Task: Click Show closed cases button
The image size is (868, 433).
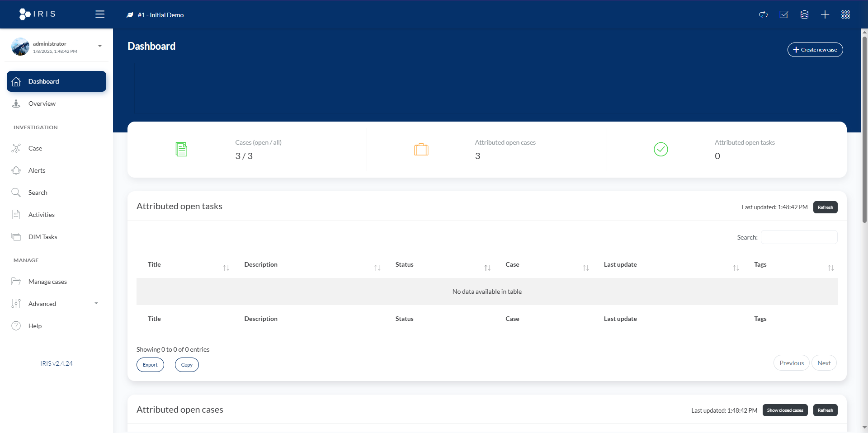Action: point(785,410)
